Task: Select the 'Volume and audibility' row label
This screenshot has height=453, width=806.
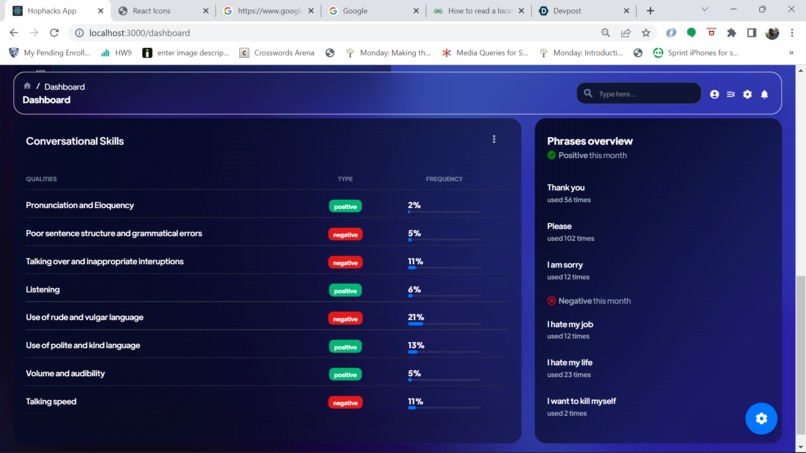Action: pyautogui.click(x=65, y=373)
